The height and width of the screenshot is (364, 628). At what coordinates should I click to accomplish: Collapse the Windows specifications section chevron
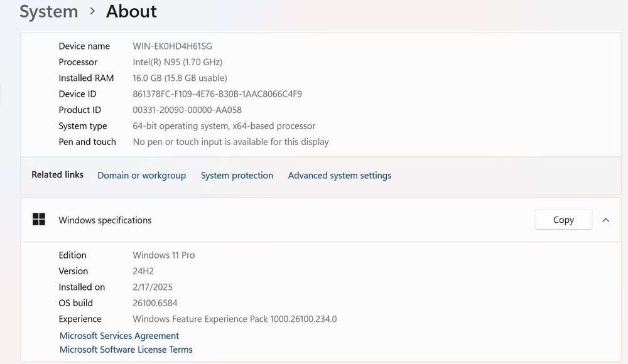coord(605,220)
